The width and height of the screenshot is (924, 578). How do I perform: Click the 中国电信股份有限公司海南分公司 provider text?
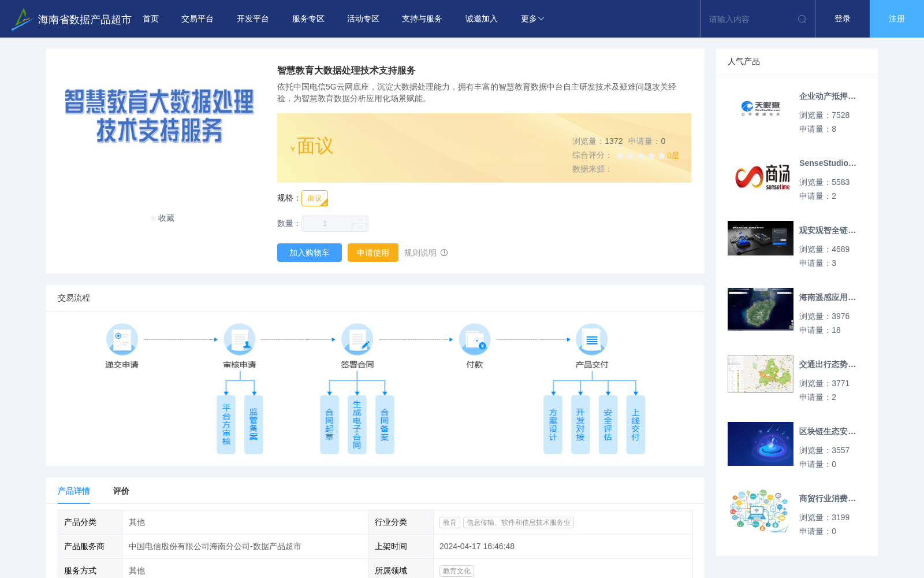pyautogui.click(x=215, y=546)
